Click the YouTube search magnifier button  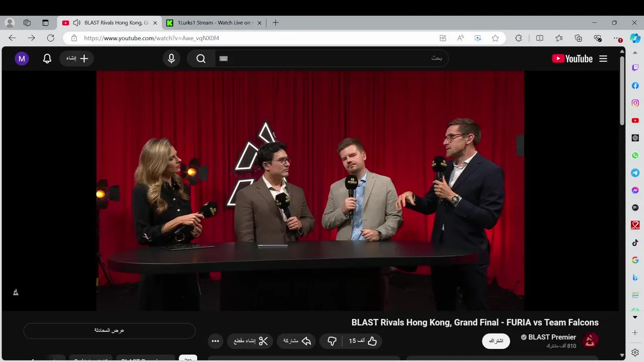coord(201,59)
